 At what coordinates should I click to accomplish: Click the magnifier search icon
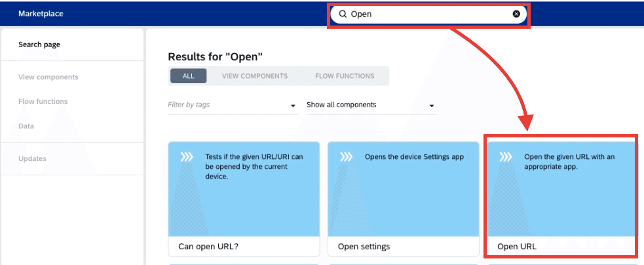[x=343, y=14]
